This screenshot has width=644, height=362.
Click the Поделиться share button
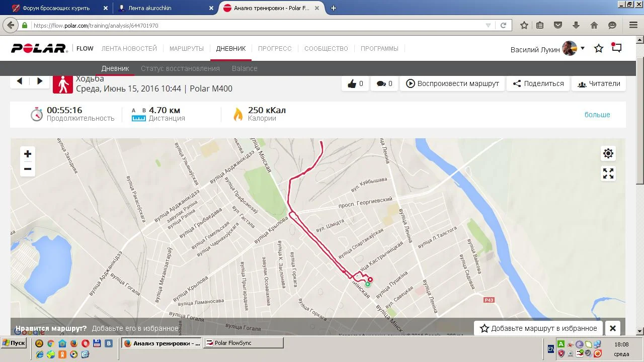click(538, 83)
